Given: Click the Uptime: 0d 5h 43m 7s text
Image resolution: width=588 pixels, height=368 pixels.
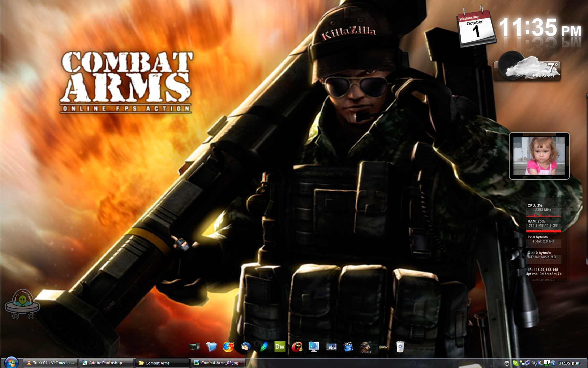Looking at the screenshot, I should click(x=543, y=274).
